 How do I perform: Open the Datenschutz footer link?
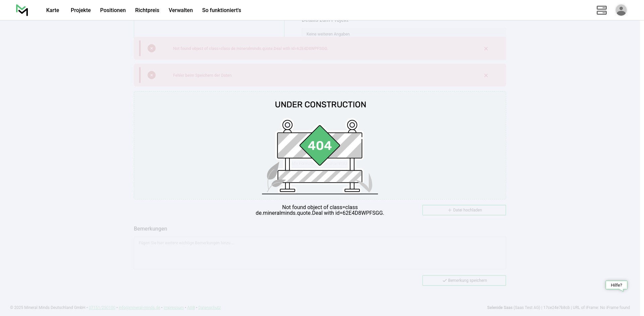click(209, 308)
